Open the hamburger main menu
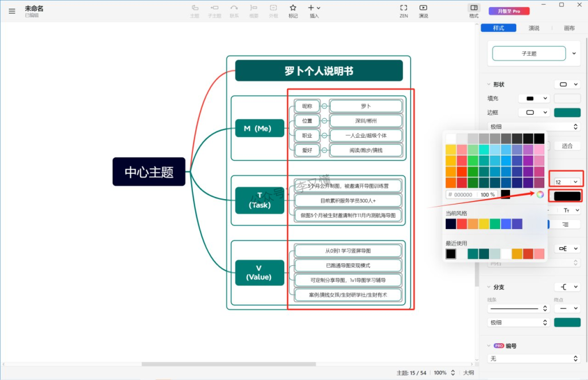The width and height of the screenshot is (588, 380). (12, 11)
